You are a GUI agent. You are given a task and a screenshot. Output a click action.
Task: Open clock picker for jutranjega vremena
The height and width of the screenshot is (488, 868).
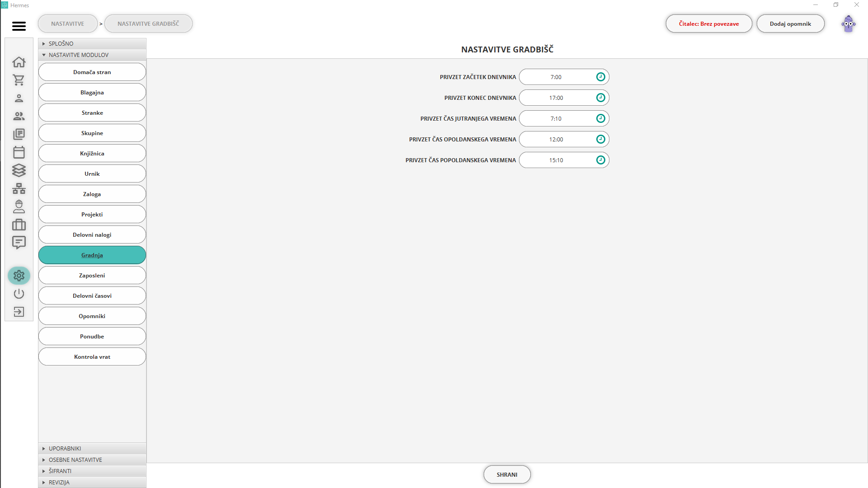point(600,118)
